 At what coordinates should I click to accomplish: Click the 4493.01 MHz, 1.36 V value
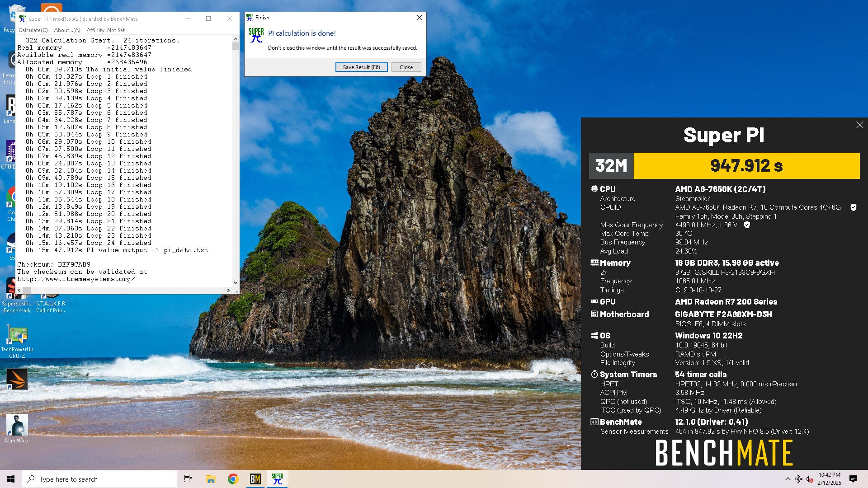706,225
